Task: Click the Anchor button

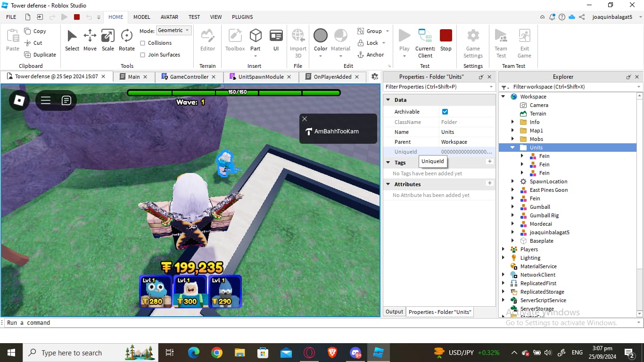Action: 371,55
